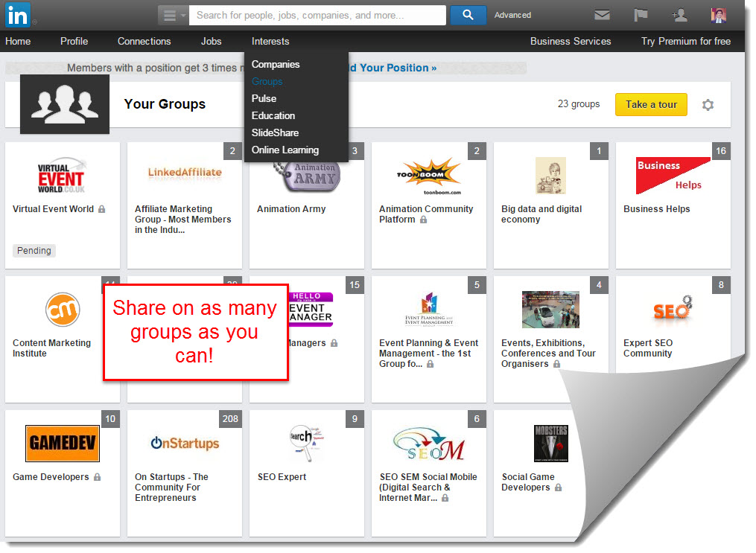Click Try Premium for free
This screenshot has height=553, width=756.
685,42
